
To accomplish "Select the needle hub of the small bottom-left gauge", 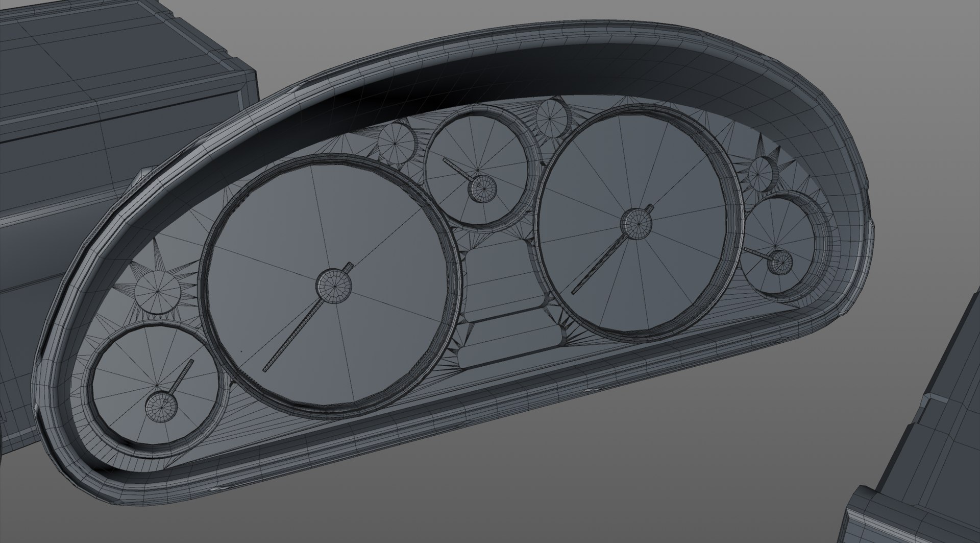I will pyautogui.click(x=162, y=406).
